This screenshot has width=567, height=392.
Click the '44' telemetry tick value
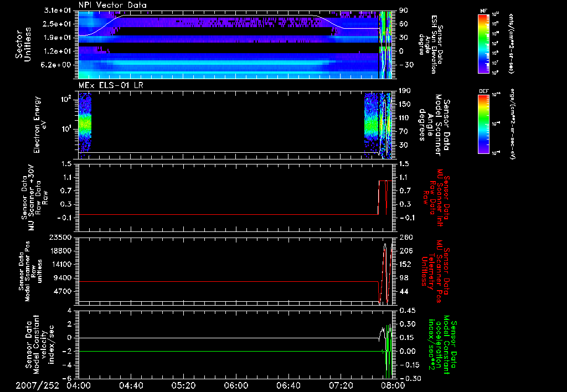pos(403,291)
